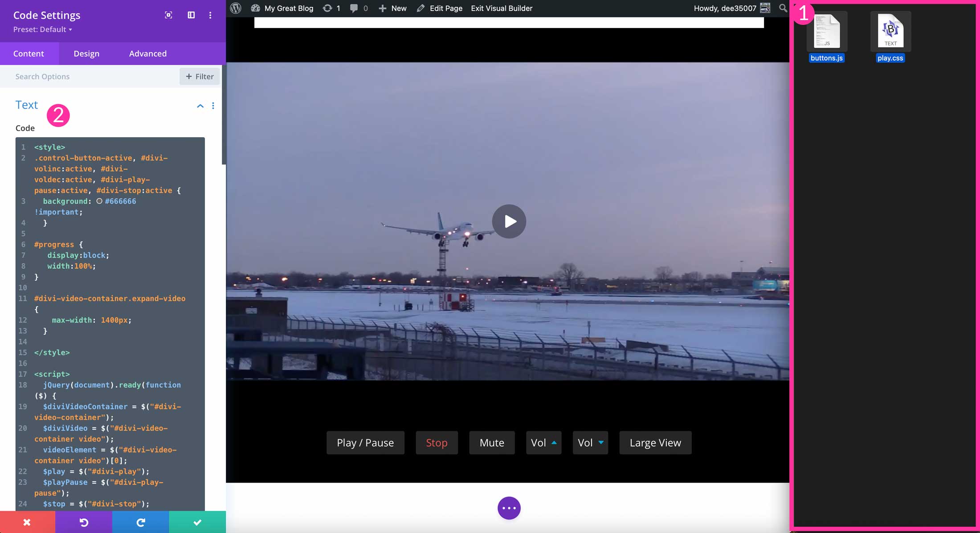
Task: Click the redo action icon
Action: 140,522
